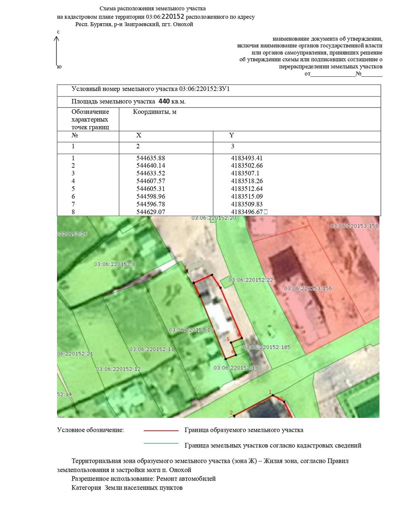This screenshot has height=532, width=411.
Task: Select X coordinate '544629.07'
Action: pos(151,212)
